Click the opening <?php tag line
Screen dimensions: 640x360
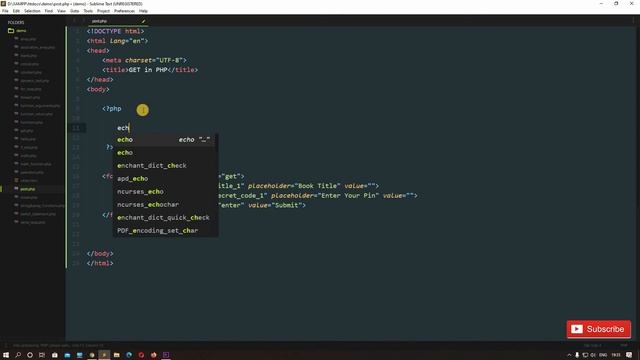[112, 109]
